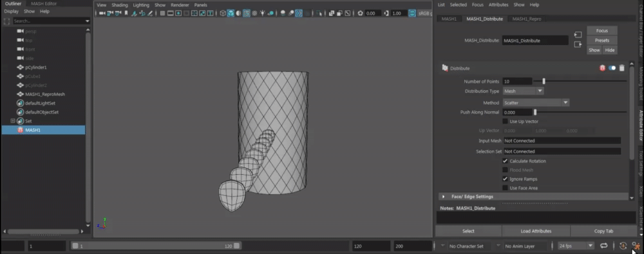This screenshot has width=644, height=254.
Task: Open the Panels menu in viewport
Action: [201, 5]
